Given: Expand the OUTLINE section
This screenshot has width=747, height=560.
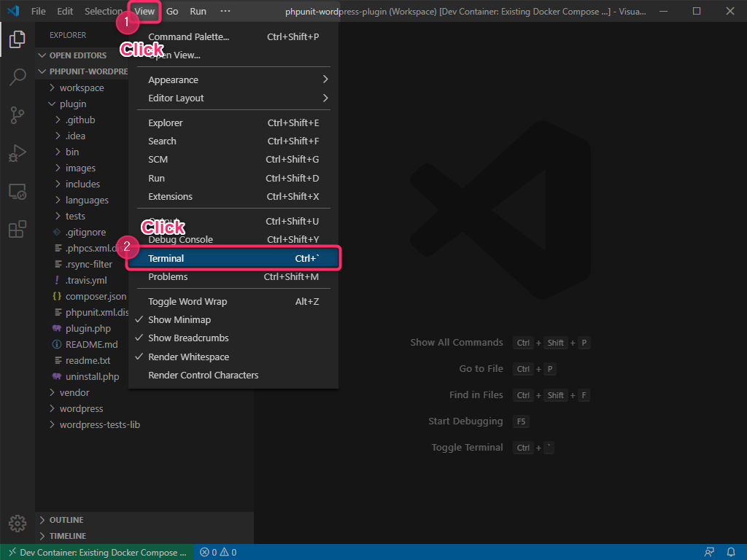Looking at the screenshot, I should click(x=66, y=520).
